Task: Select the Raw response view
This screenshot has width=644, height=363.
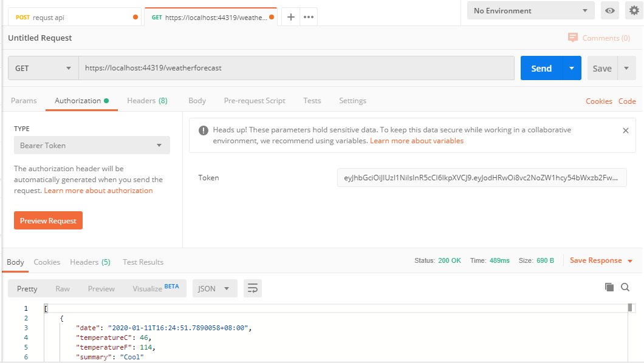Action: click(63, 289)
